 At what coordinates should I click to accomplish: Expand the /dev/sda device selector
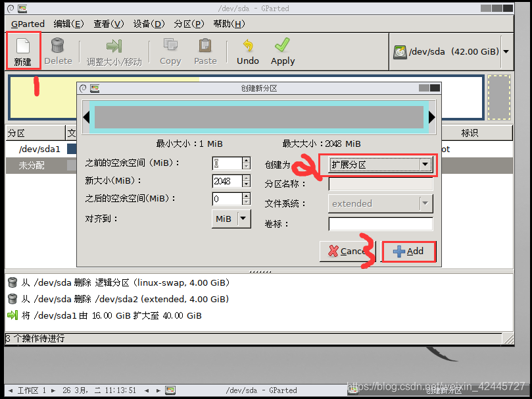click(506, 51)
